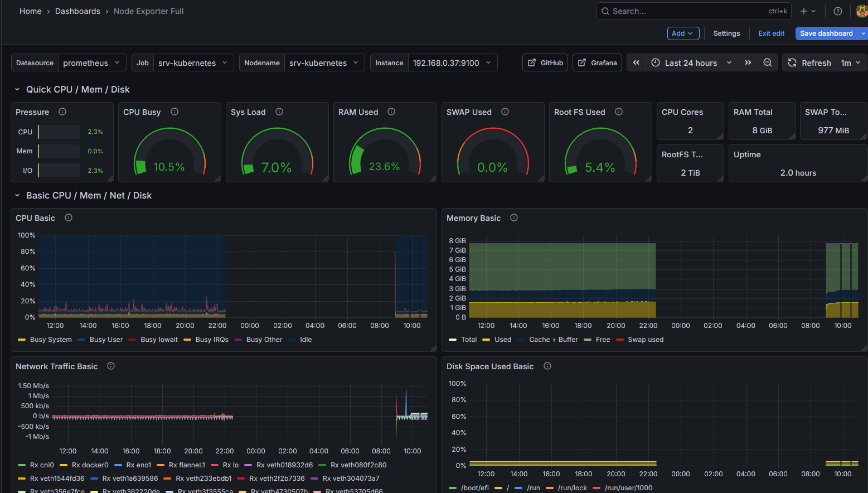Open the Instance dropdown selector
Screen dimensions: 868x493
(452, 62)
